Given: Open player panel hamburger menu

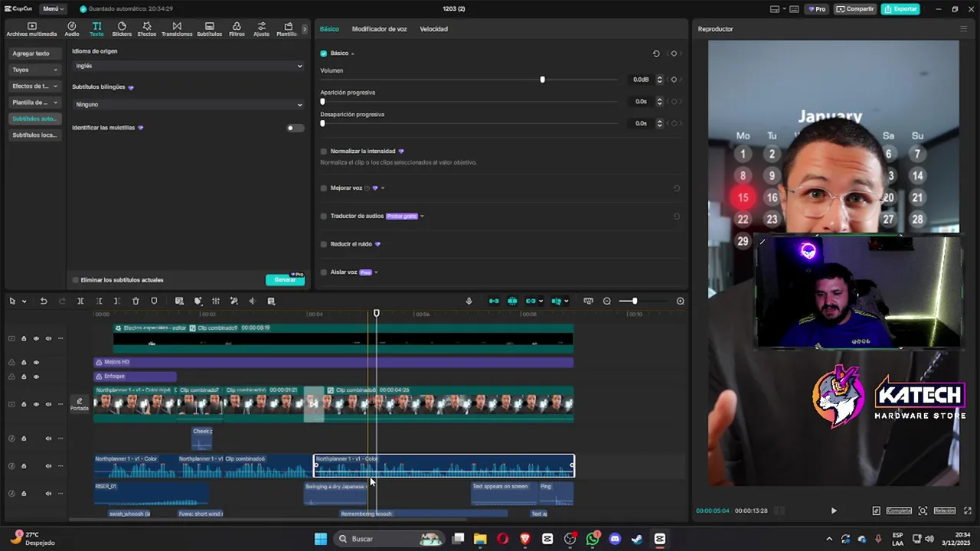Looking at the screenshot, I should (963, 29).
